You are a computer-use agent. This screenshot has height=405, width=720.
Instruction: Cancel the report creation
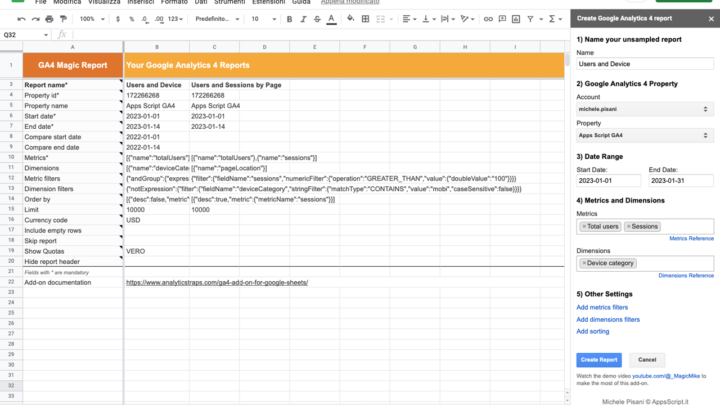tap(647, 360)
